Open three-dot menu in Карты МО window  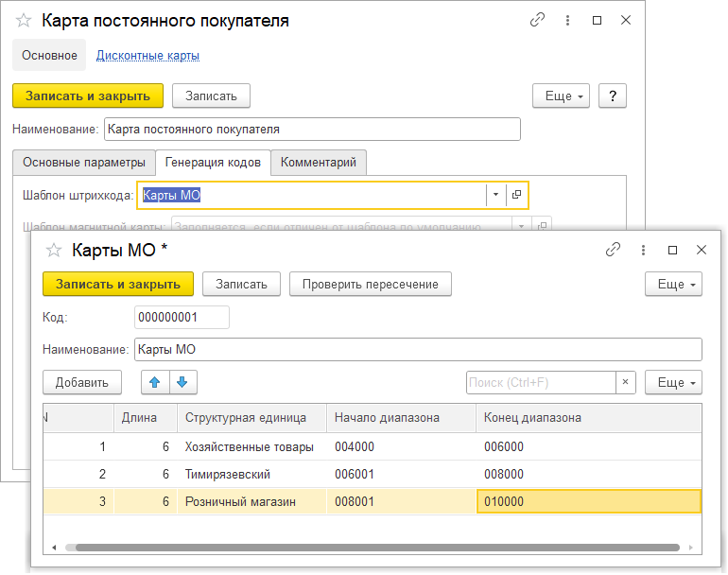643,251
